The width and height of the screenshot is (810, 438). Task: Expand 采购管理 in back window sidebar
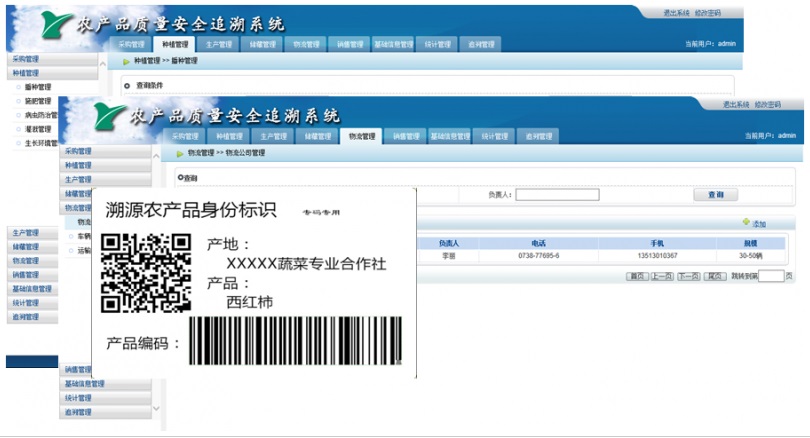point(52,59)
